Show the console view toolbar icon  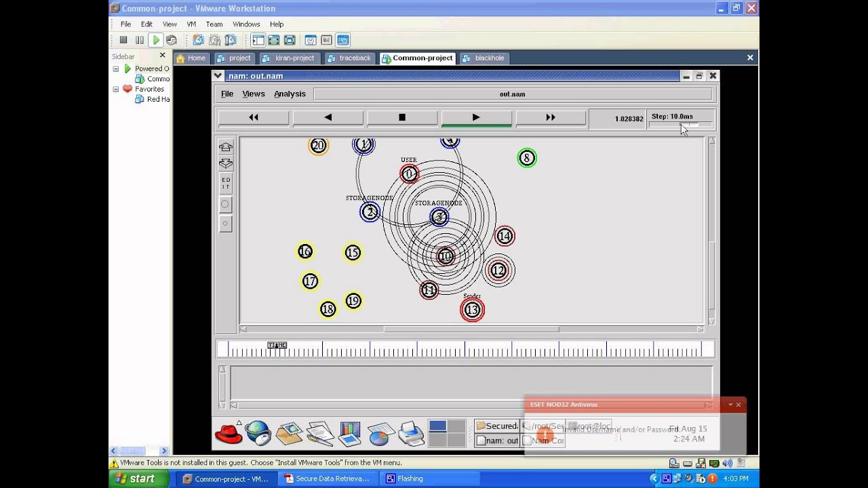[342, 40]
